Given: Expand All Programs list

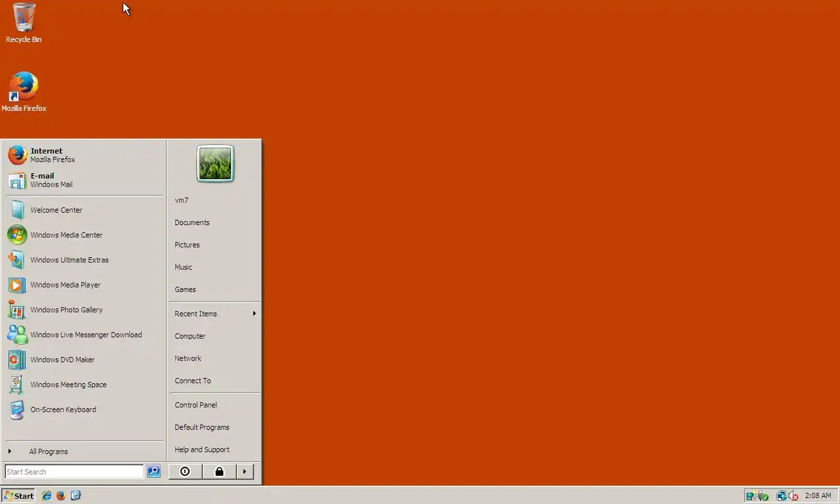Looking at the screenshot, I should click(x=85, y=451).
